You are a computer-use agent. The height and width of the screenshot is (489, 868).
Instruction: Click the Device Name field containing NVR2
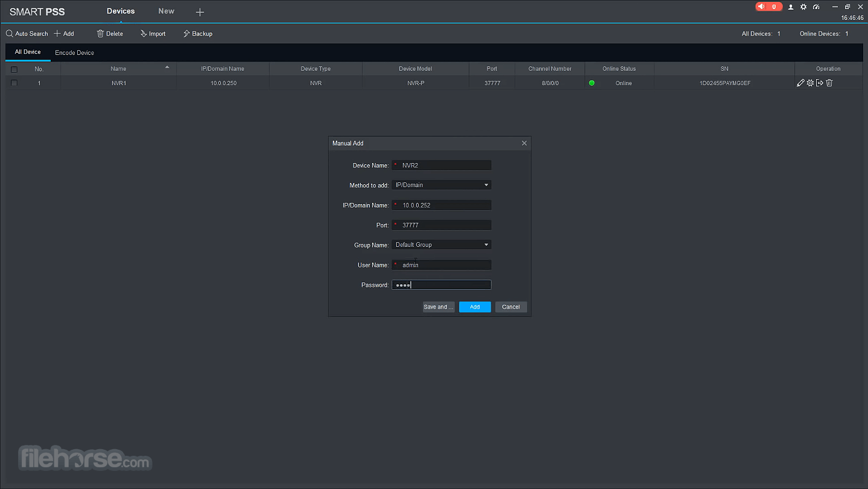442,165
